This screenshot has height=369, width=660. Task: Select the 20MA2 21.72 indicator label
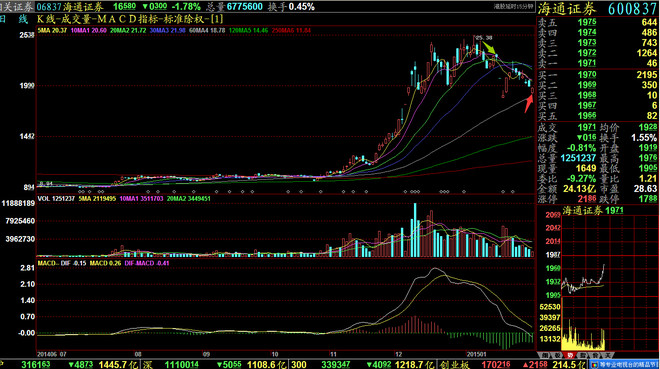click(x=128, y=30)
